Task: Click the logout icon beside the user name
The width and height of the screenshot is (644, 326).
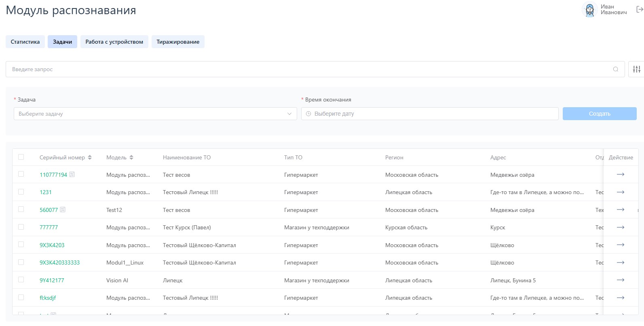Action: pos(640,9)
